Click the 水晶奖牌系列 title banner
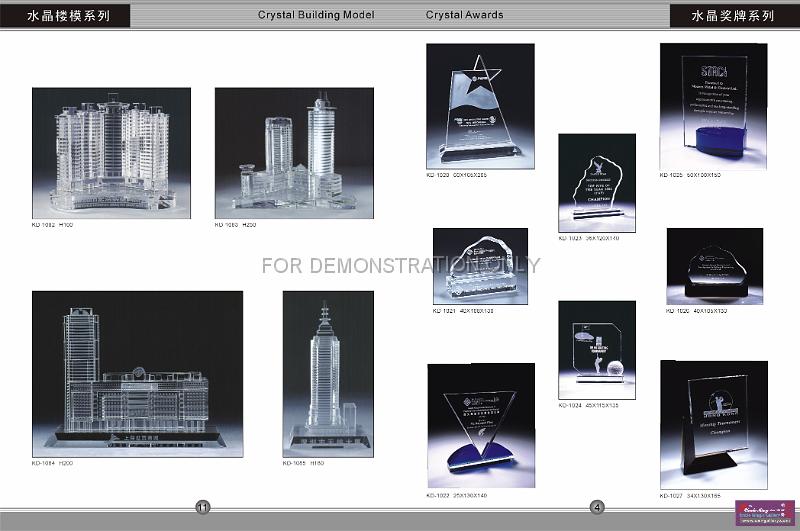The image size is (800, 531). pyautogui.click(x=735, y=16)
